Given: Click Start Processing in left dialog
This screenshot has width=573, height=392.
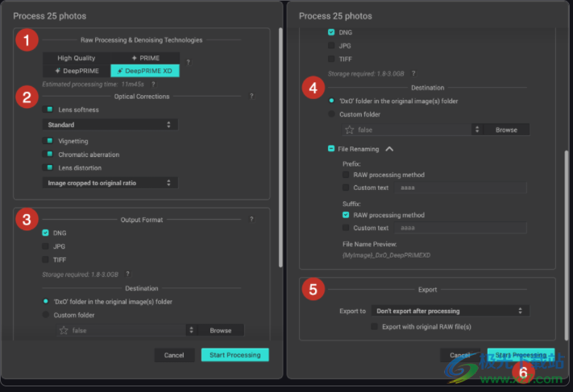Looking at the screenshot, I should [235, 355].
